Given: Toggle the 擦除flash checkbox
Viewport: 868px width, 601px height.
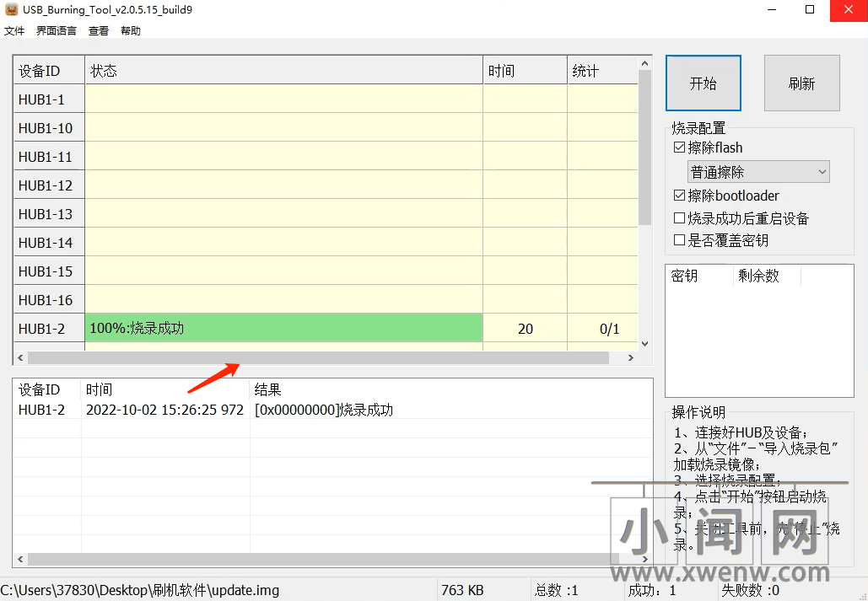Looking at the screenshot, I should click(680, 148).
